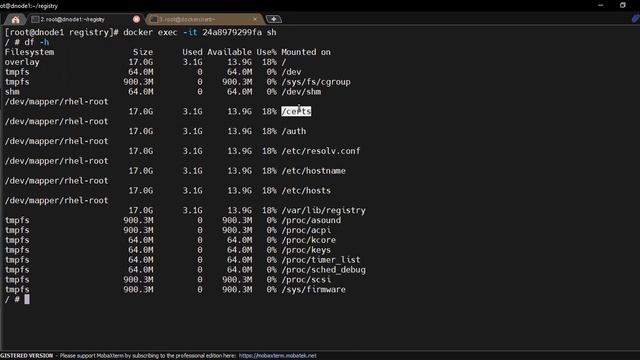Close the third terminal tab
640x360 pixels.
point(255,19)
